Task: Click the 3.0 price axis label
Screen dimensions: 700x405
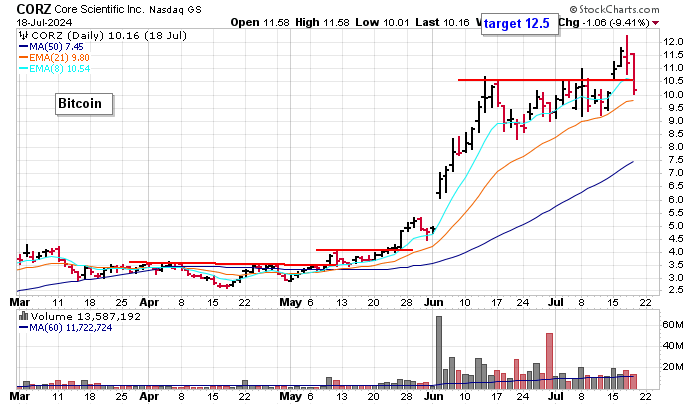Action: [x=674, y=278]
